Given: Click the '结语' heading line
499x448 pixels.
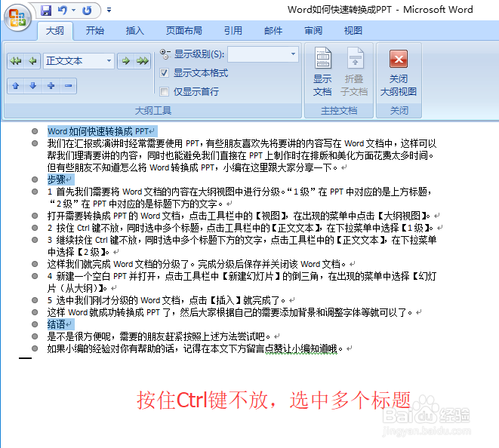Looking at the screenshot, I should (x=57, y=324).
